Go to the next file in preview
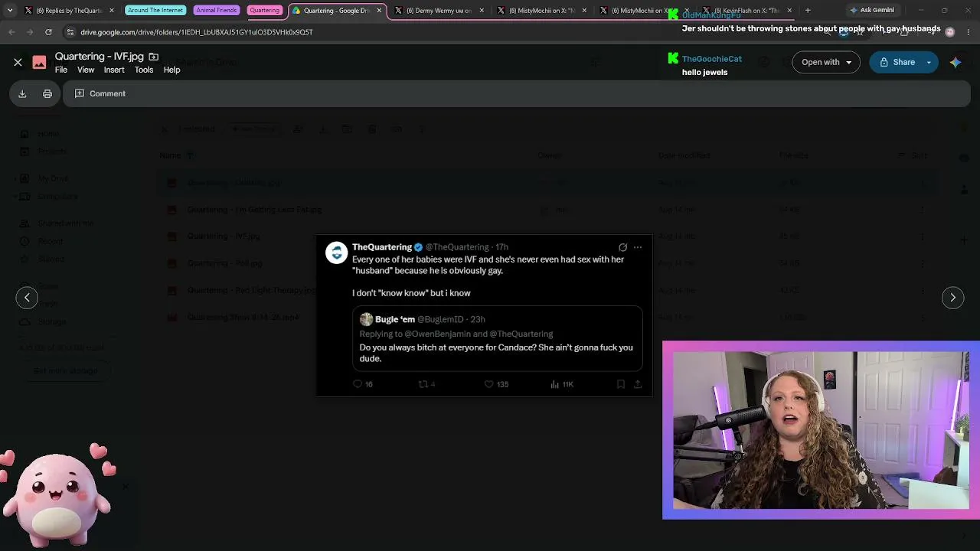The width and height of the screenshot is (980, 551). 952,298
